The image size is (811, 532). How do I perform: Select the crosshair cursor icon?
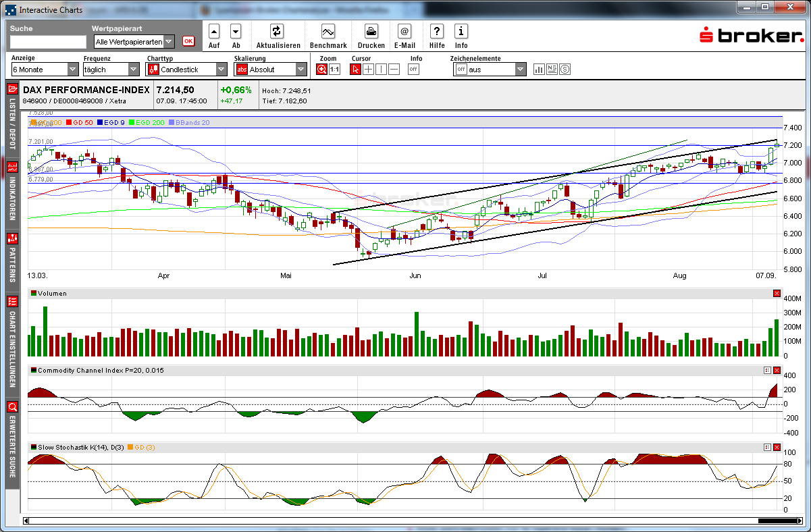tap(369, 69)
